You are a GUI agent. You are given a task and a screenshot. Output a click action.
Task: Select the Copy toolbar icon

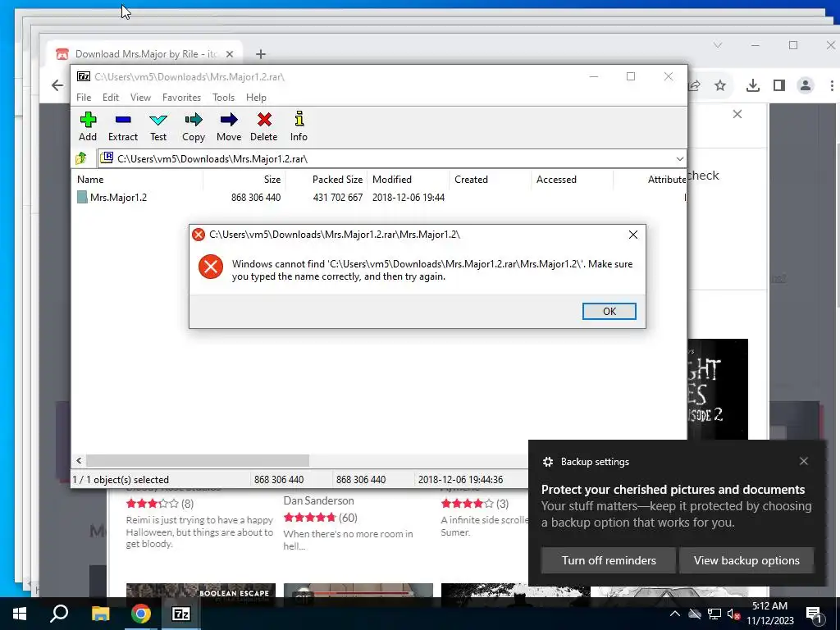tap(194, 126)
